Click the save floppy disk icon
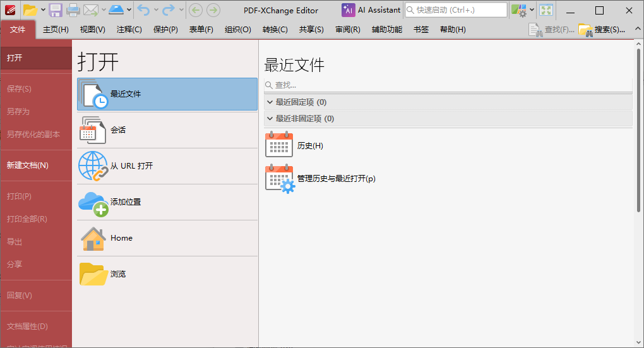Viewport: 644px width, 348px height. point(56,10)
